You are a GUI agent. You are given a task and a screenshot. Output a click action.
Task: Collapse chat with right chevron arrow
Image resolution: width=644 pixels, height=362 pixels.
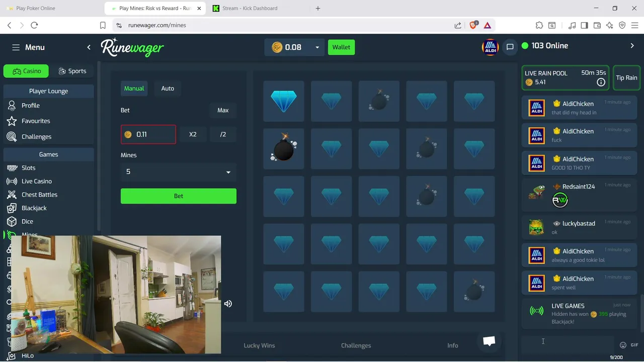[632, 46]
